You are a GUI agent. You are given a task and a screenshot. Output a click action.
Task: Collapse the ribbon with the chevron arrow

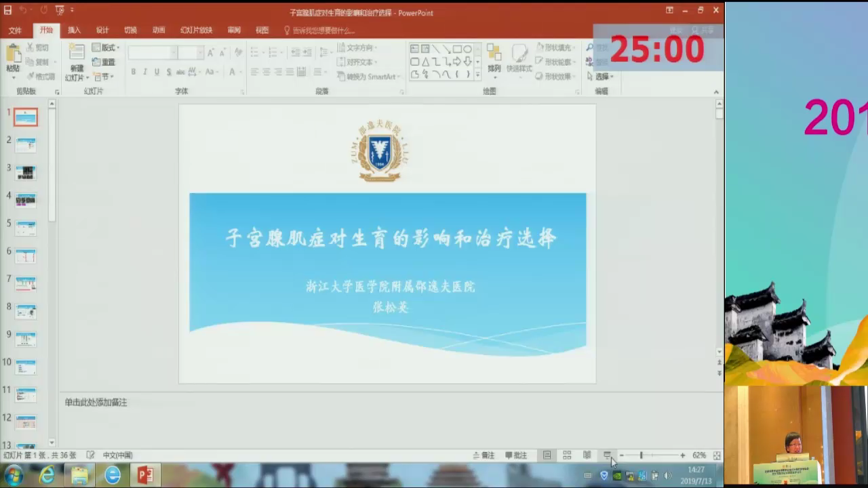pos(716,92)
